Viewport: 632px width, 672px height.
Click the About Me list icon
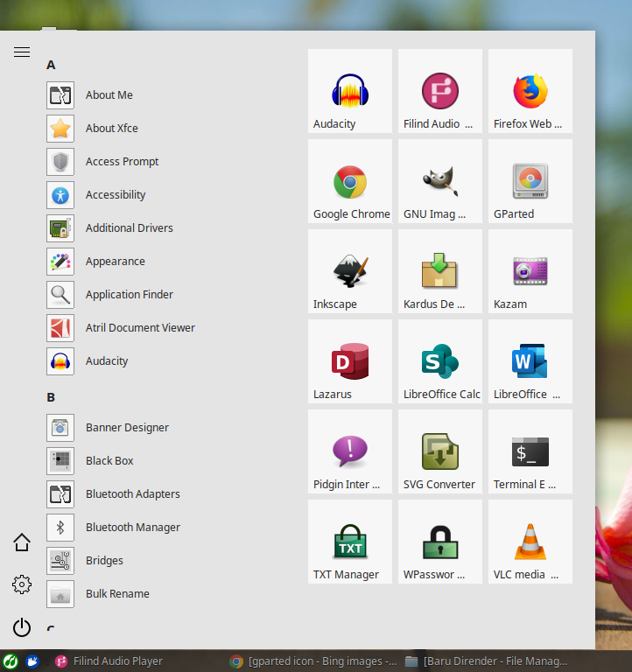pos(60,95)
